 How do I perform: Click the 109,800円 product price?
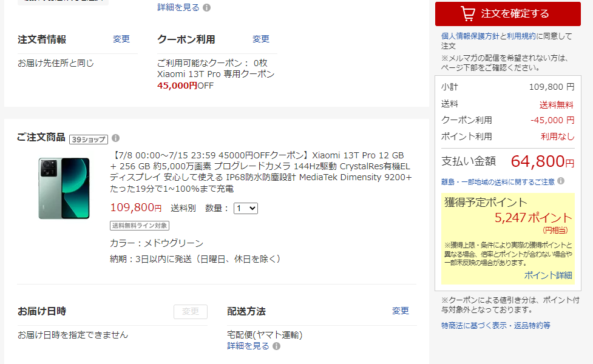[x=136, y=207]
